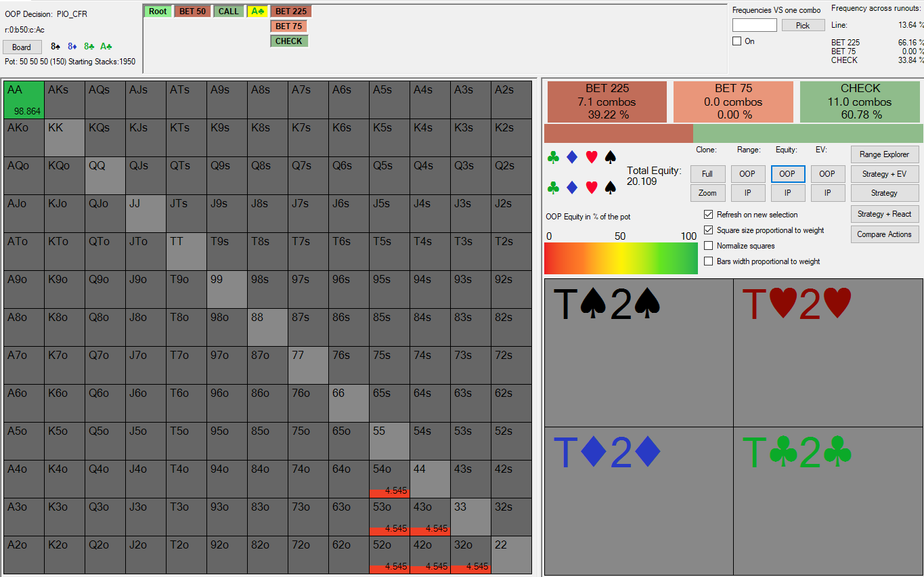Select the T♠2♠ spade combo panel
This screenshot has width=924, height=577.
click(x=639, y=353)
